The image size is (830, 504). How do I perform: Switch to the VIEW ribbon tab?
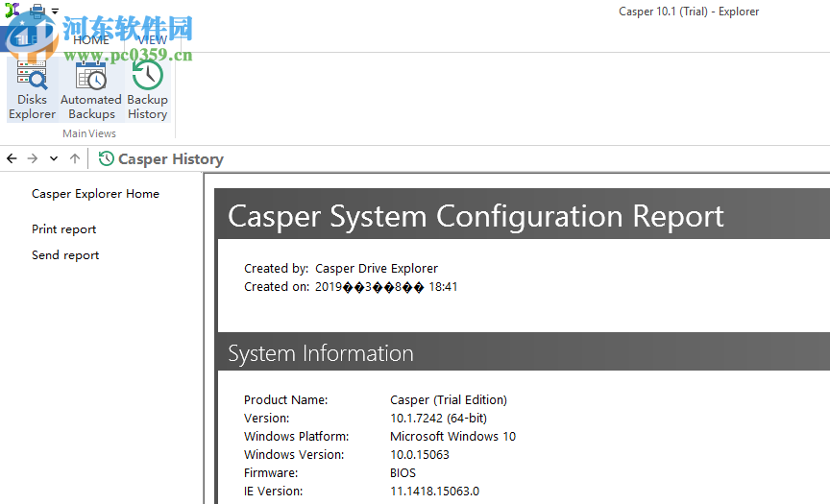click(153, 40)
